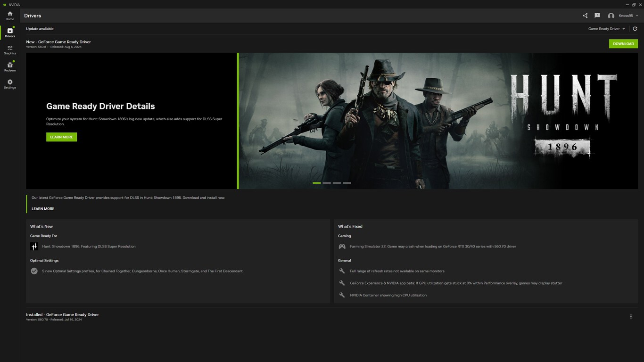This screenshot has height=362, width=644.
Task: Click 'New - GeForce Game Ready Driver' heading
Action: [x=58, y=42]
